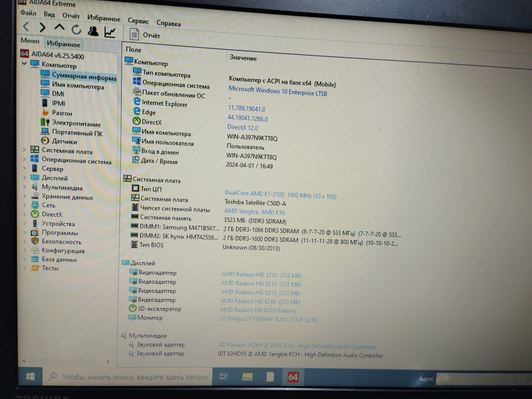Select Суммарная информация tree item

(x=84, y=76)
